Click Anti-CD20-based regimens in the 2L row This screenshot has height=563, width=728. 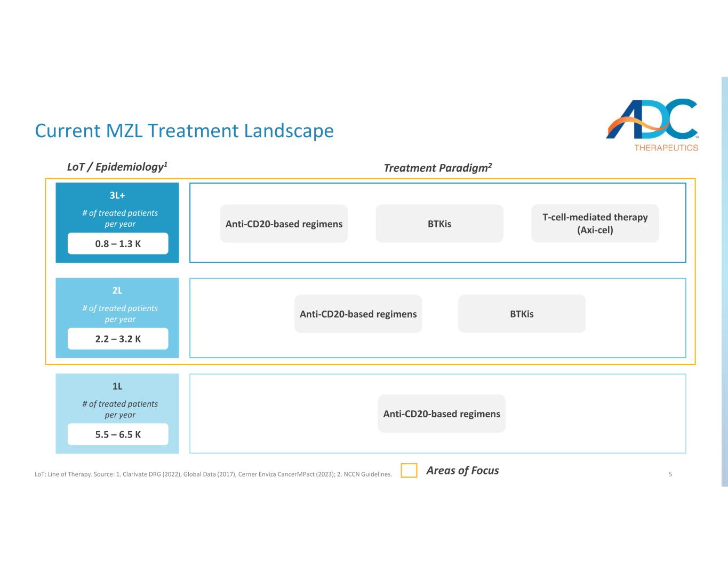coord(358,314)
